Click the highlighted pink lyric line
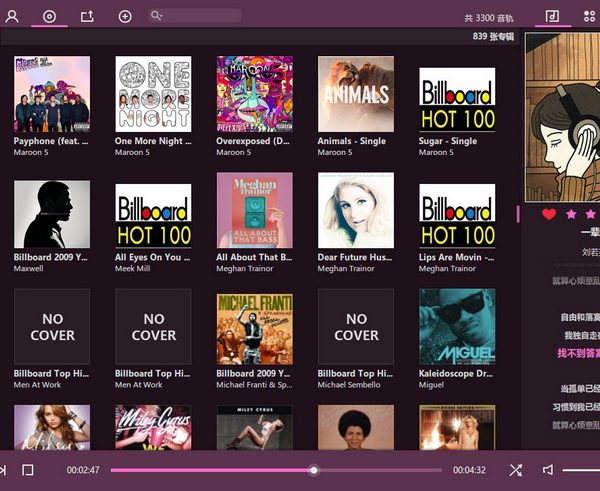600x491 pixels. point(579,353)
